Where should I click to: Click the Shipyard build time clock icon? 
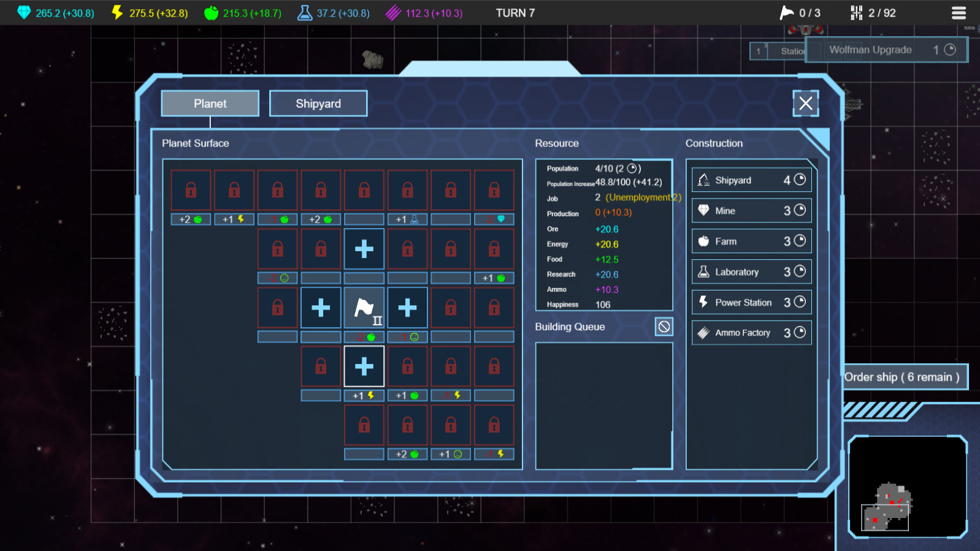(800, 180)
